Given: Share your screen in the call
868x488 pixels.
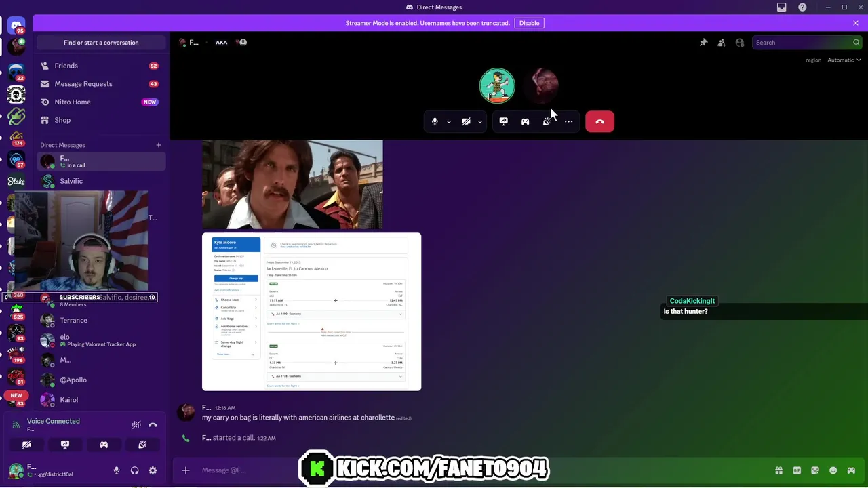Looking at the screenshot, I should click(503, 121).
